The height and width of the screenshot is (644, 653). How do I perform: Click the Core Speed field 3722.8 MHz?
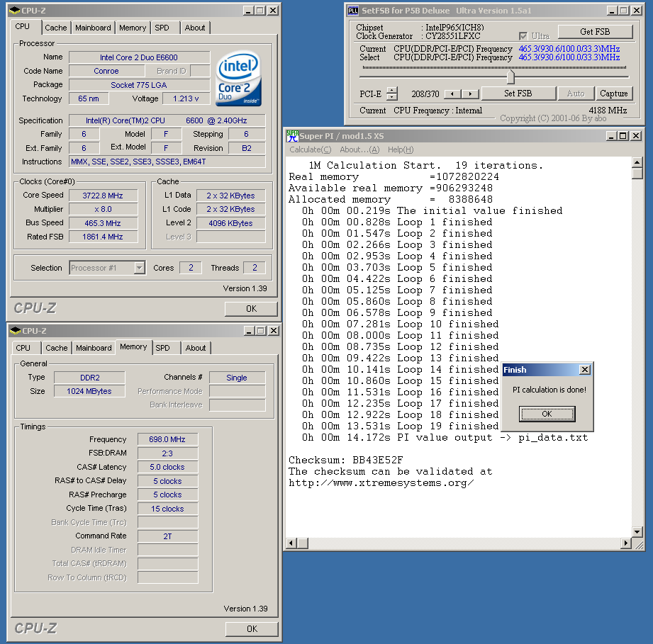click(103, 196)
